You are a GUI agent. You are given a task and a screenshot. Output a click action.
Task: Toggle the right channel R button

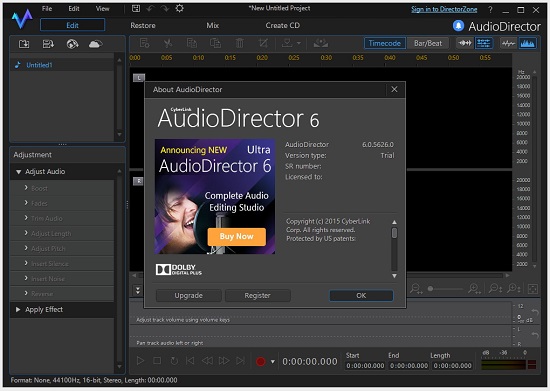[x=138, y=181]
